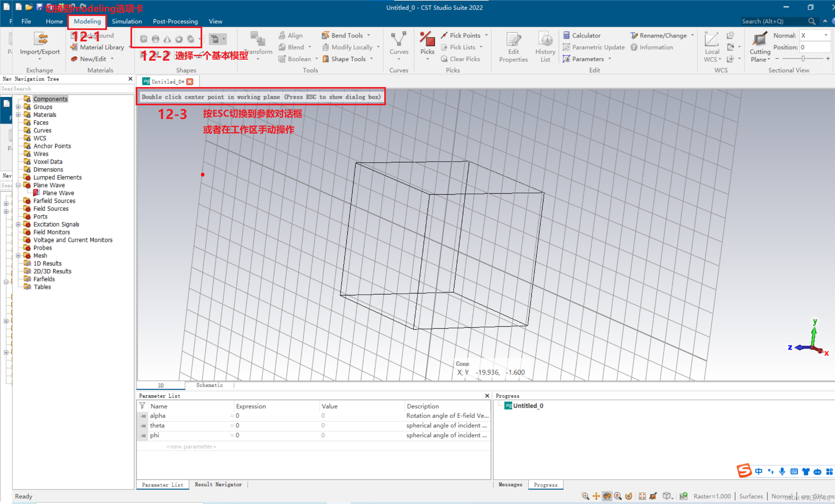Image resolution: width=835 pixels, height=504 pixels.
Task: Switch to the Simulation ribbon tab
Action: coord(127,21)
